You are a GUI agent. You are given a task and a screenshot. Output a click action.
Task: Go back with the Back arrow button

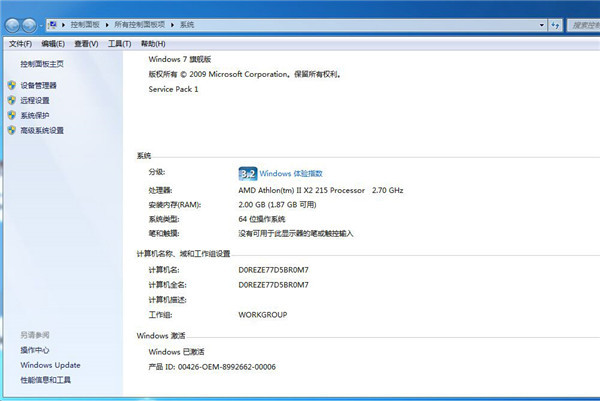(x=13, y=25)
